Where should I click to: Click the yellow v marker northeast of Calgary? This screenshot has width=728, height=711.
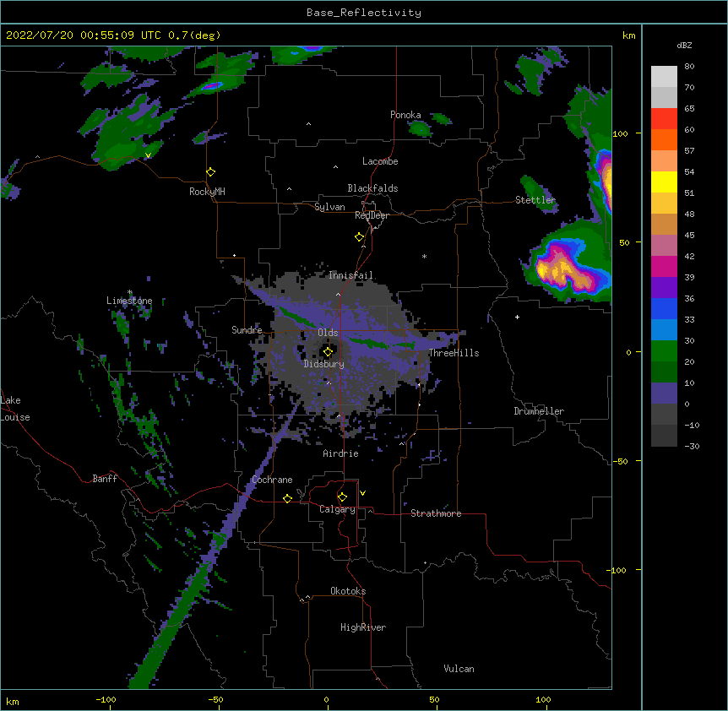click(362, 493)
